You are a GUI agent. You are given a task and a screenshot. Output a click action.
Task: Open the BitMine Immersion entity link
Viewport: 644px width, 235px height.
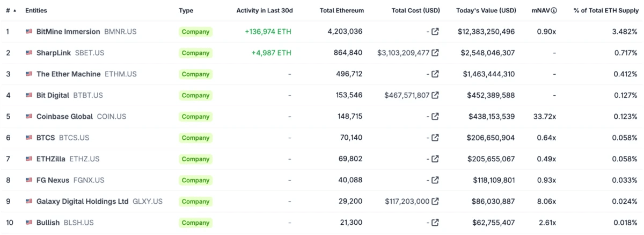[68, 32]
